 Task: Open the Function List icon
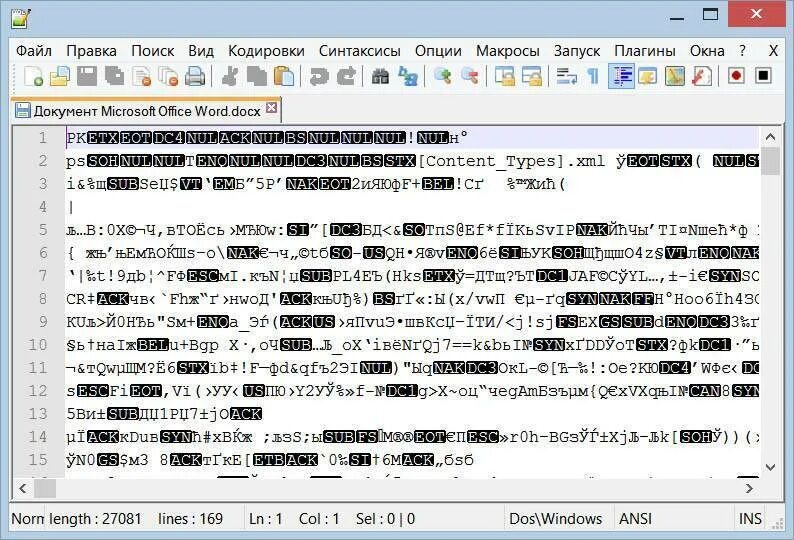701,76
